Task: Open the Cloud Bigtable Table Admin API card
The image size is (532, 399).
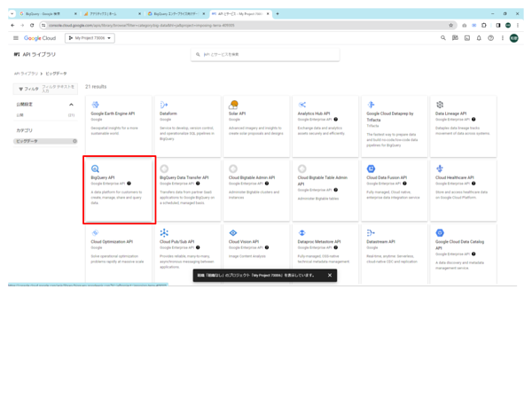Action: [325, 191]
